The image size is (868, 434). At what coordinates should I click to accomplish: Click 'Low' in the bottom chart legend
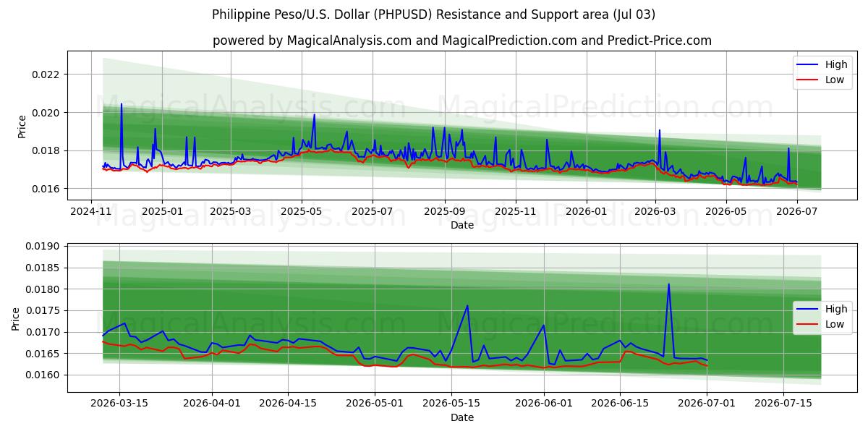[x=835, y=324]
